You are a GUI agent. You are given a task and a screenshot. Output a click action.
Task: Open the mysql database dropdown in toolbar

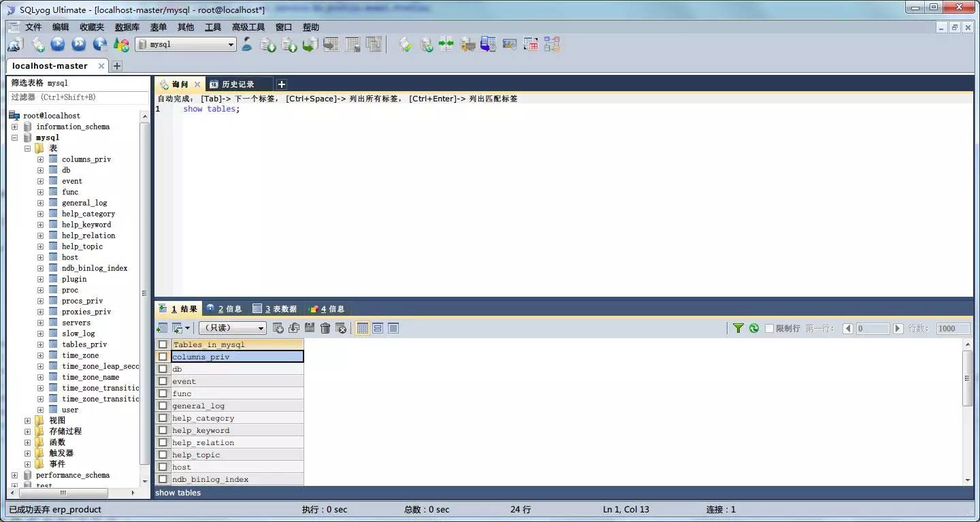pos(186,44)
